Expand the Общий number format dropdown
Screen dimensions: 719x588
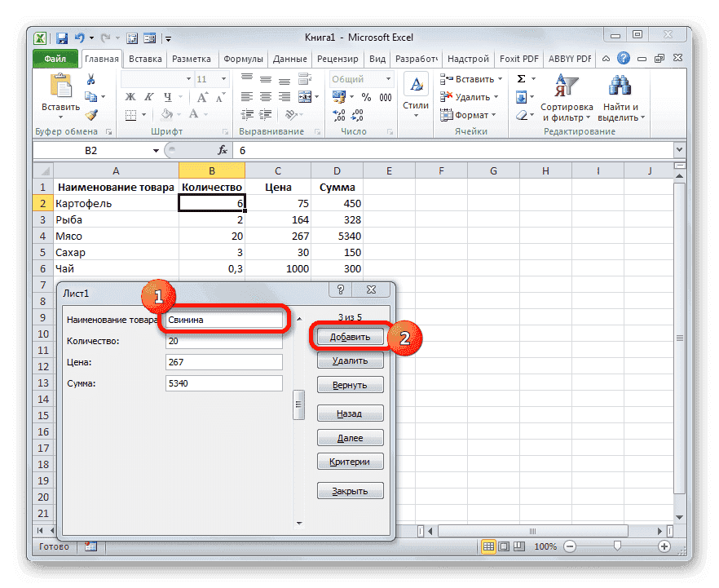click(388, 78)
